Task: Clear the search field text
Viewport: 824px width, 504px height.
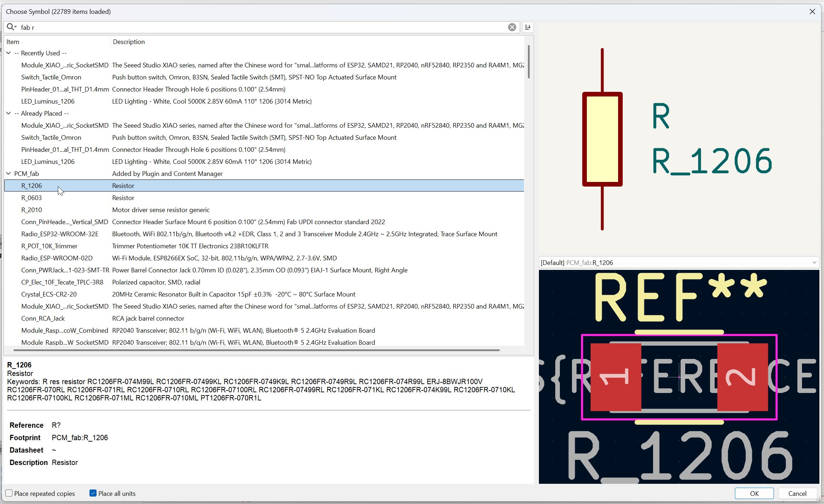Action: pyautogui.click(x=512, y=27)
